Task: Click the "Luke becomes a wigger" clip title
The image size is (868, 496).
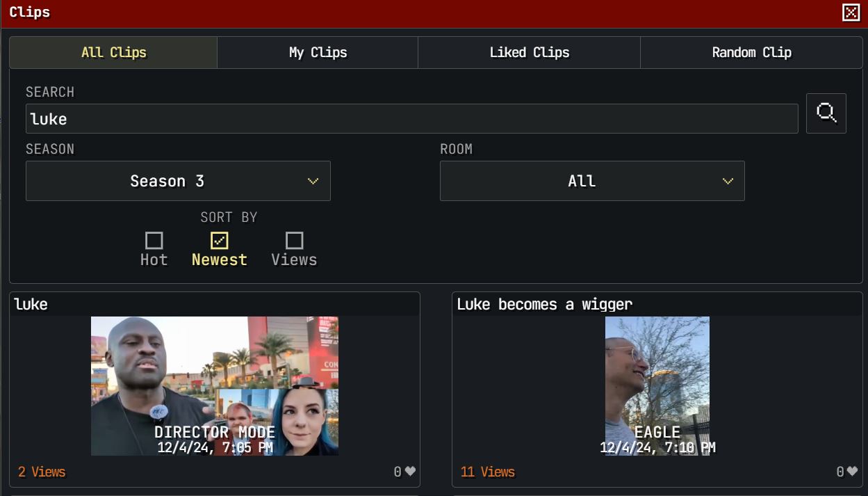Action: click(x=545, y=304)
